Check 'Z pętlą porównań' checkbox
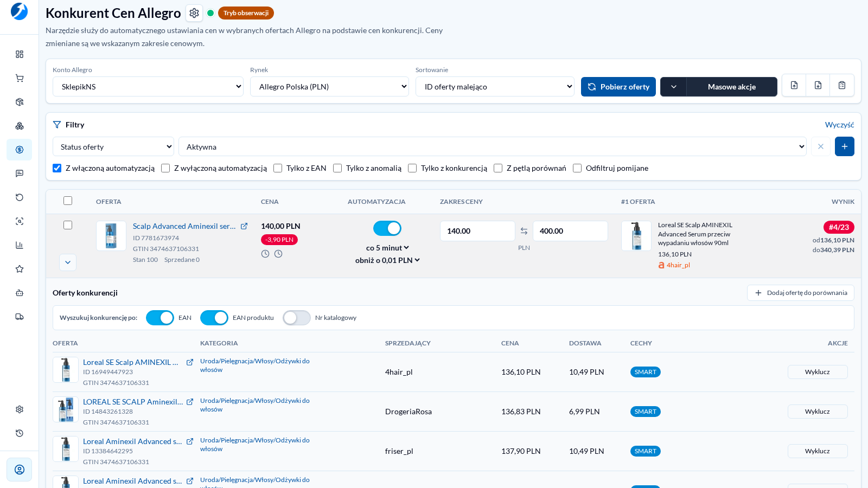The height and width of the screenshot is (488, 868). pyautogui.click(x=498, y=168)
